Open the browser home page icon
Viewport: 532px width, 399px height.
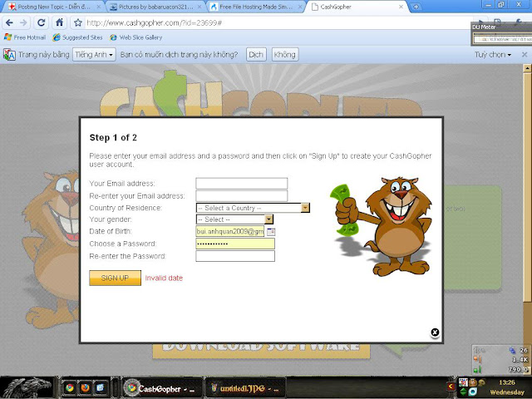click(x=59, y=22)
